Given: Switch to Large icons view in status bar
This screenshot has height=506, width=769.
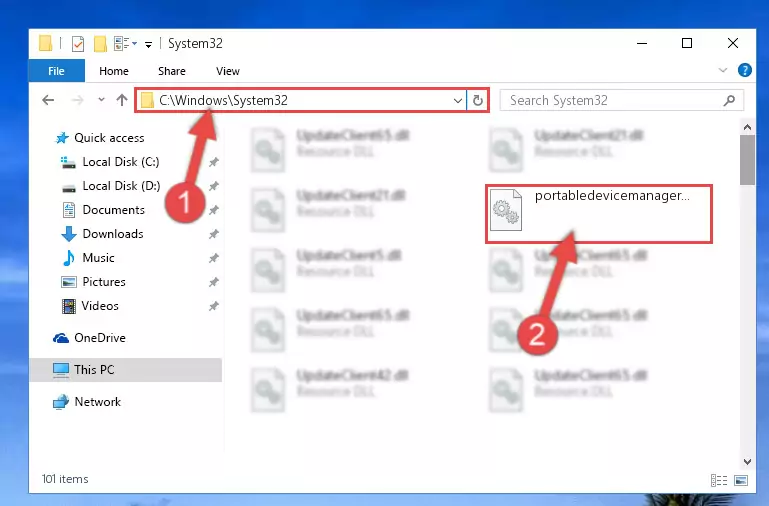Looking at the screenshot, I should [741, 481].
